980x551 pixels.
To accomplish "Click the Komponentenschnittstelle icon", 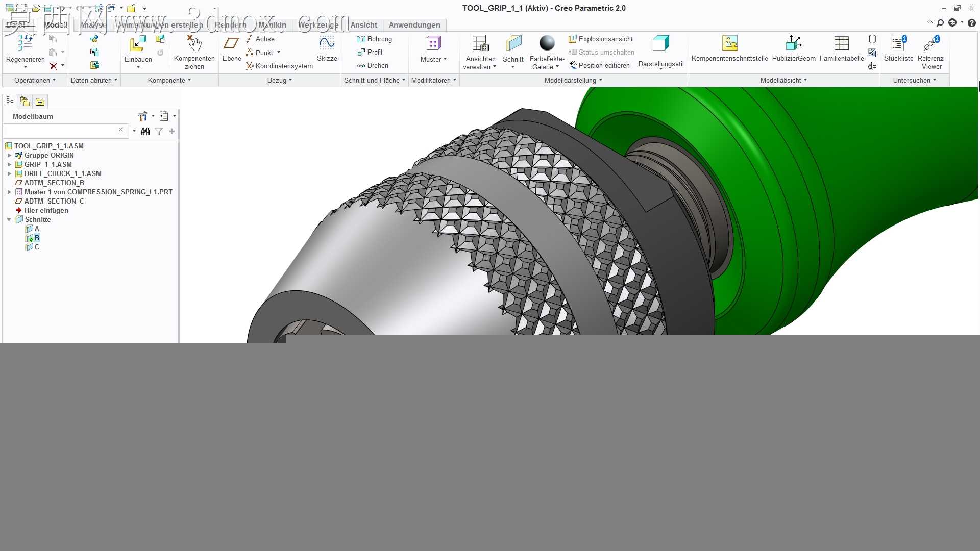I will (x=729, y=43).
